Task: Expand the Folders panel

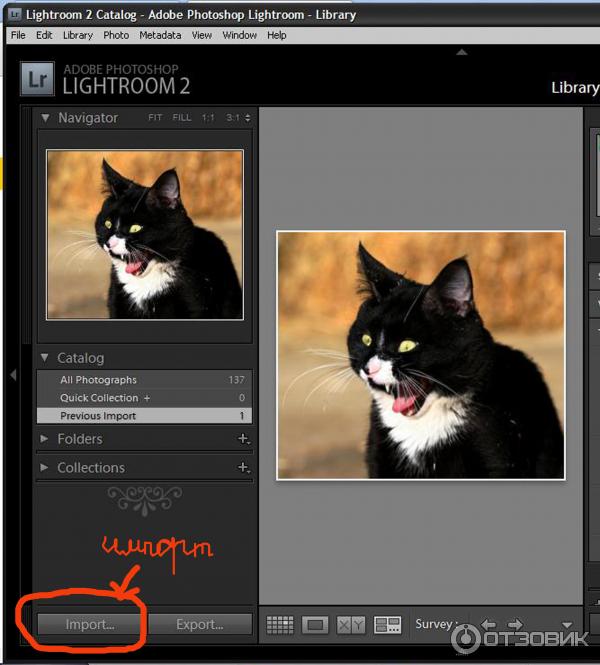Action: (x=45, y=439)
